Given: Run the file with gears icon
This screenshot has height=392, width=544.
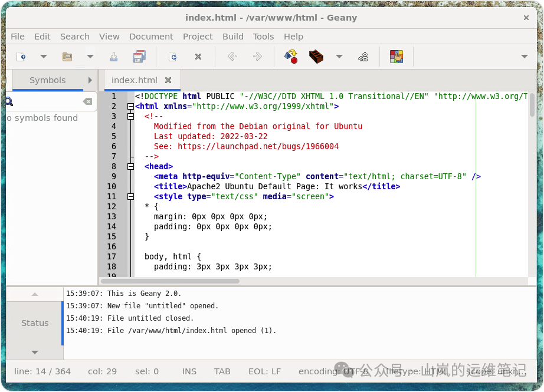Looking at the screenshot, I should tap(363, 57).
